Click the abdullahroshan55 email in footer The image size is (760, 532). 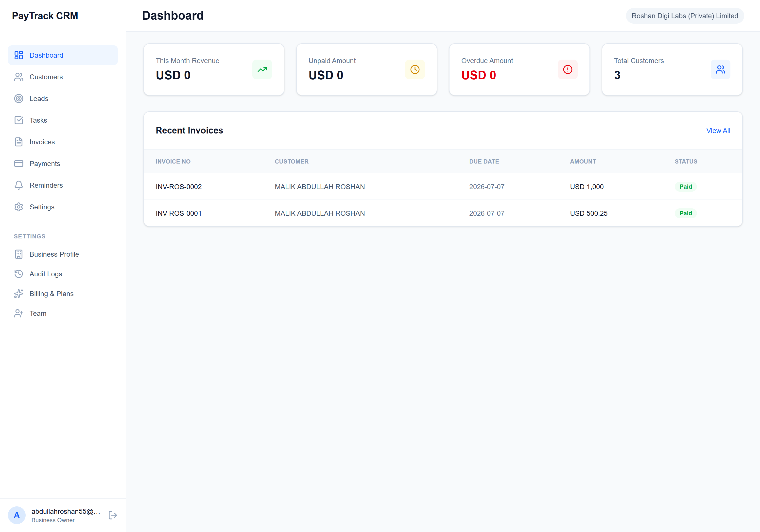(x=66, y=511)
